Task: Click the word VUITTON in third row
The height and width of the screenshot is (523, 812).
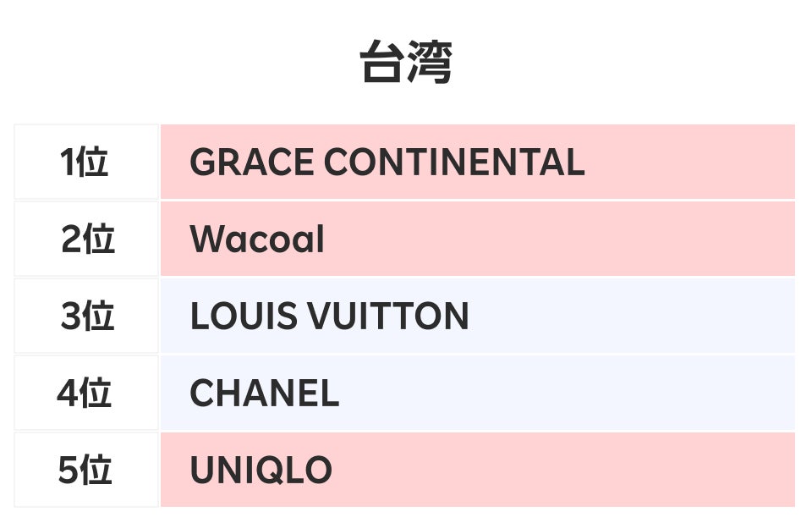Action: coord(387,317)
